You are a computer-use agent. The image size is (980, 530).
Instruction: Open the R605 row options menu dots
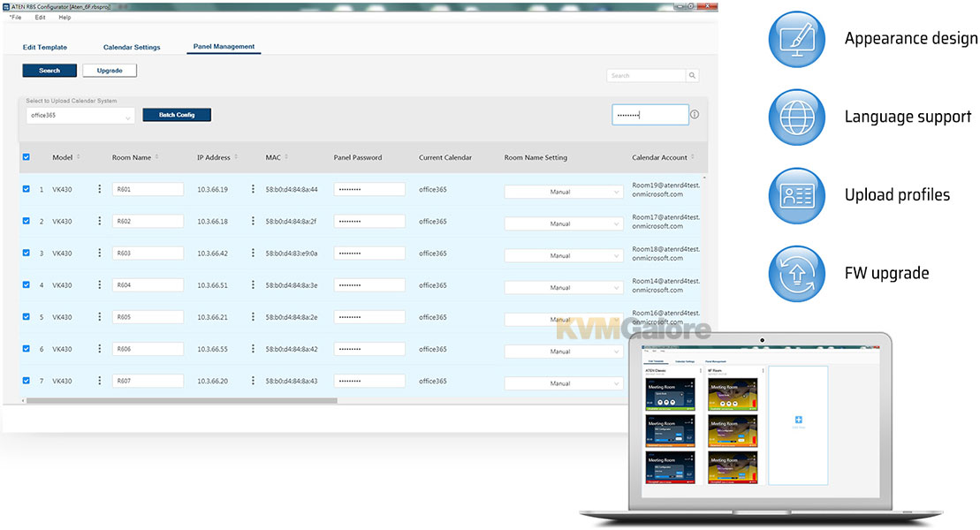click(x=99, y=317)
